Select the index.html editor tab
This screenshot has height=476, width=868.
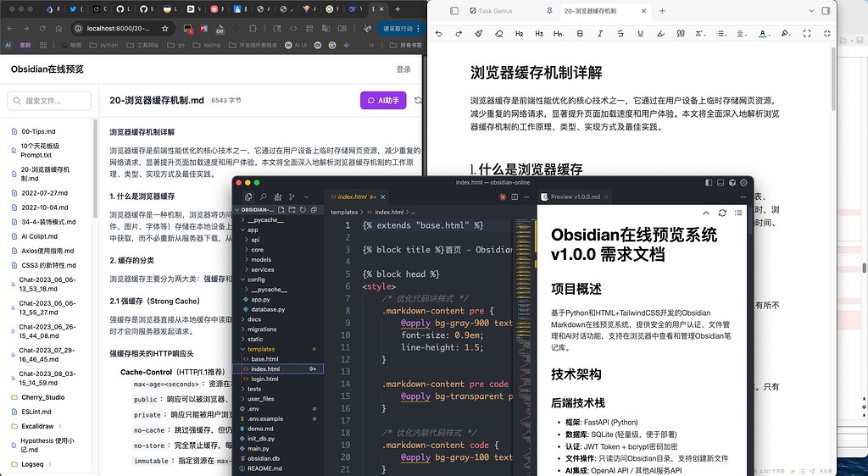[x=358, y=196]
